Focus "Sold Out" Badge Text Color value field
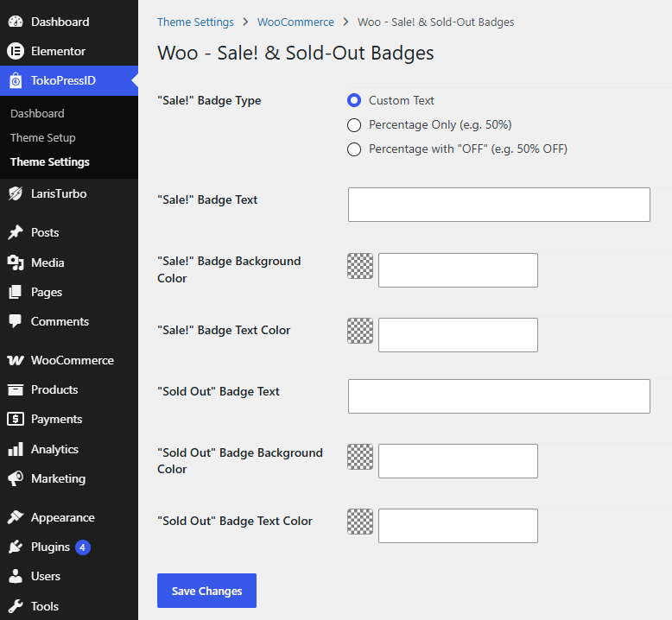This screenshot has height=620, width=672. pyautogui.click(x=458, y=526)
